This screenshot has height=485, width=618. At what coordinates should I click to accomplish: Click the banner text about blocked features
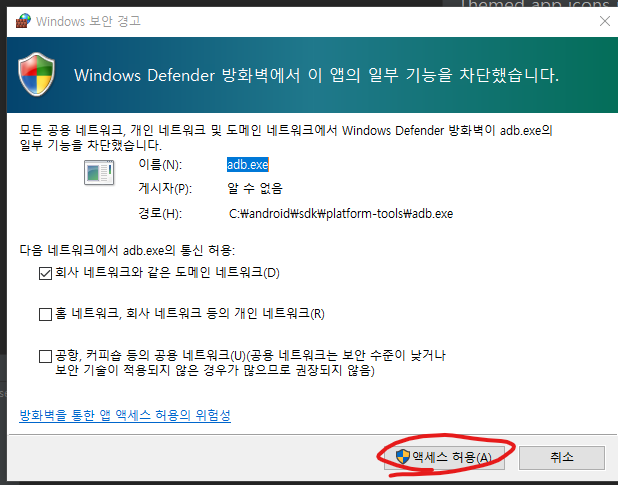point(316,75)
